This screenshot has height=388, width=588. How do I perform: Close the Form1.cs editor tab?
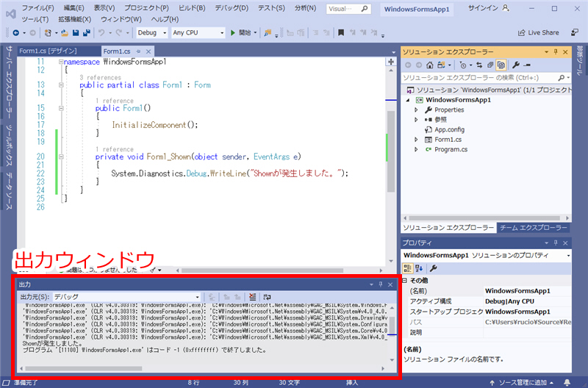click(148, 51)
